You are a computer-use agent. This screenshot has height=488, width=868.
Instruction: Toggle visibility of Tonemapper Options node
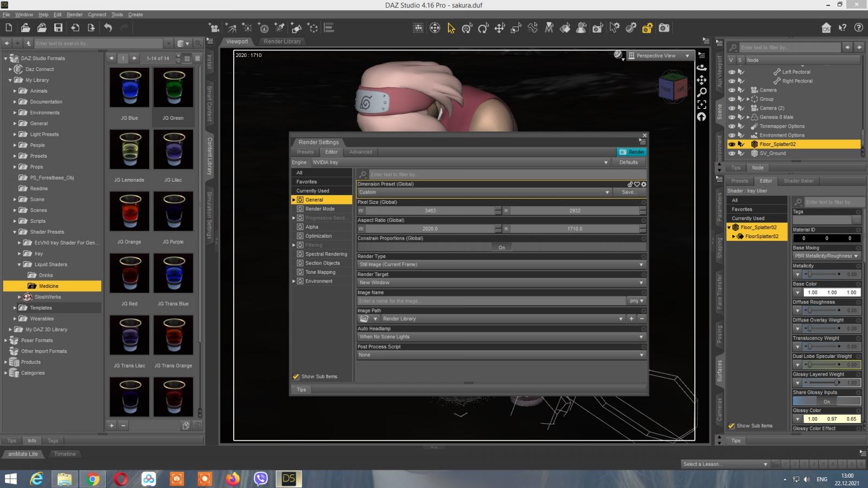732,126
